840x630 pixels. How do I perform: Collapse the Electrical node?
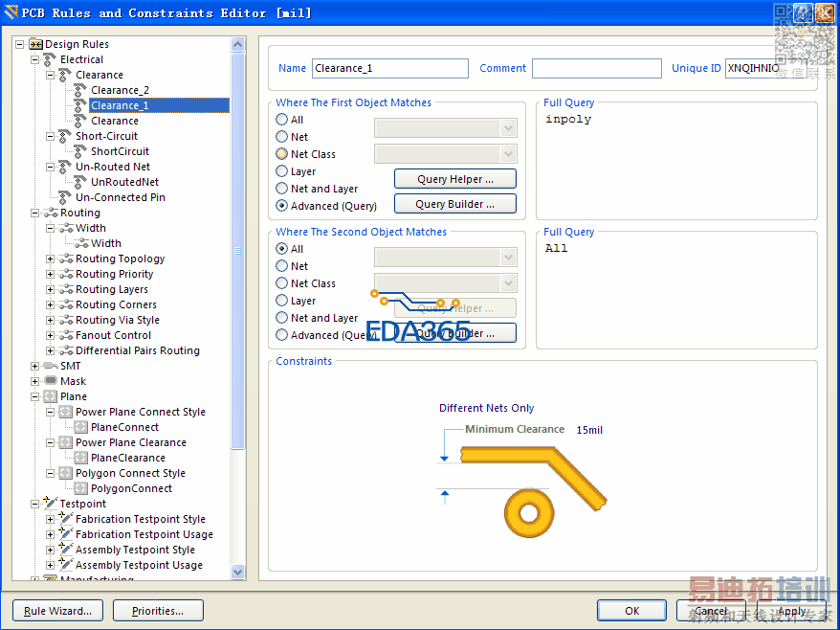click(x=34, y=59)
